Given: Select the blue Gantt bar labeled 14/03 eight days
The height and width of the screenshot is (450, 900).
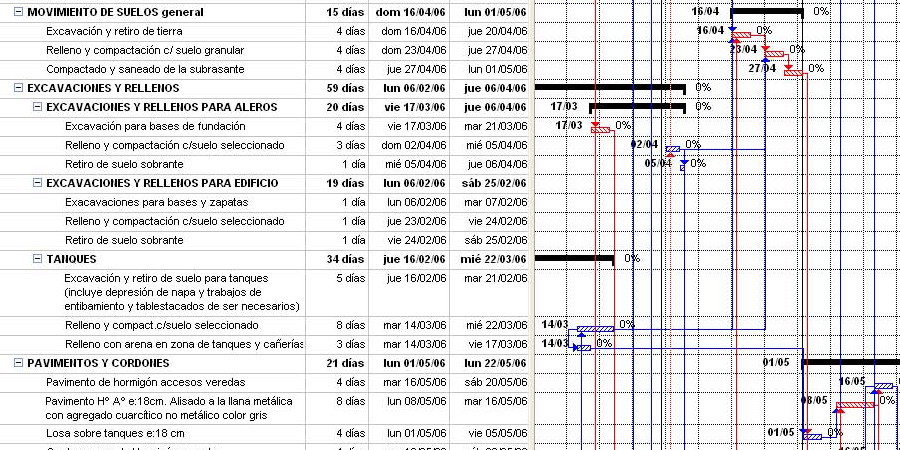Looking at the screenshot, I should tap(595, 329).
